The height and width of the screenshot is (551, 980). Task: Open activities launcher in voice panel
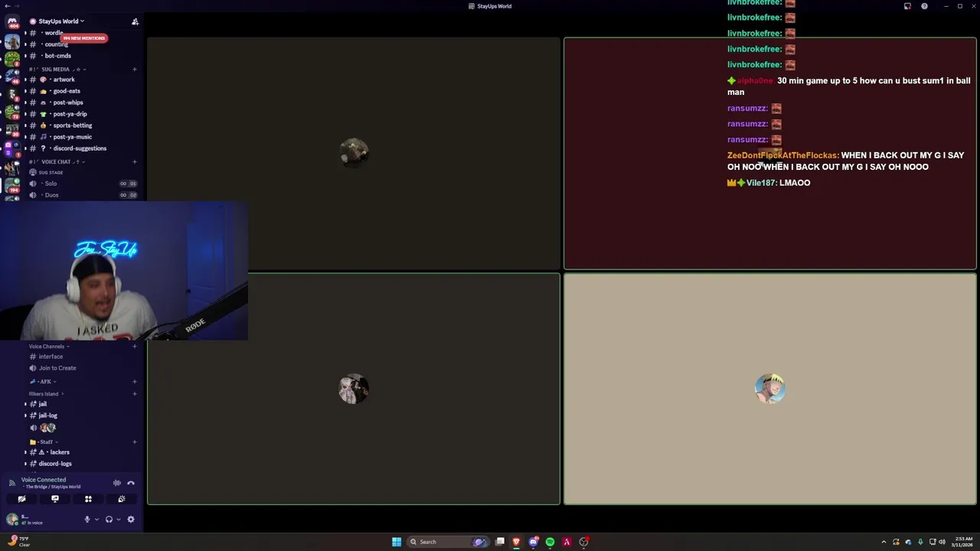click(x=88, y=499)
